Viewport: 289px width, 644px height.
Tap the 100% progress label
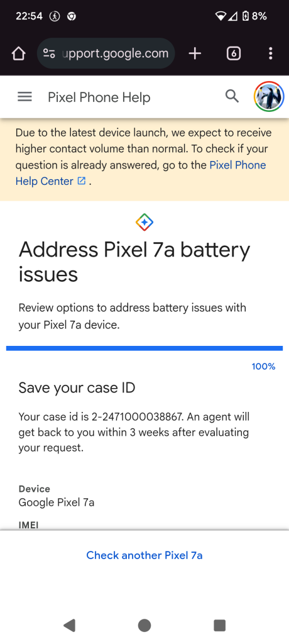[x=263, y=367]
